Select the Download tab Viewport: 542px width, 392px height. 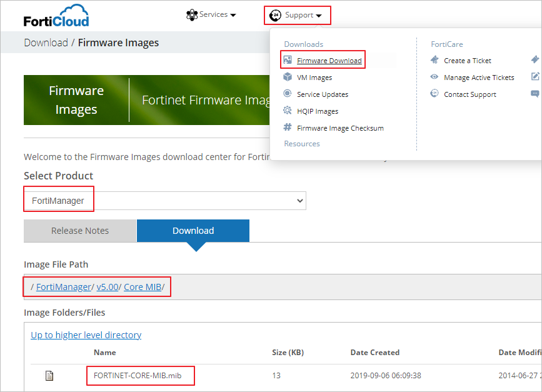pos(193,231)
